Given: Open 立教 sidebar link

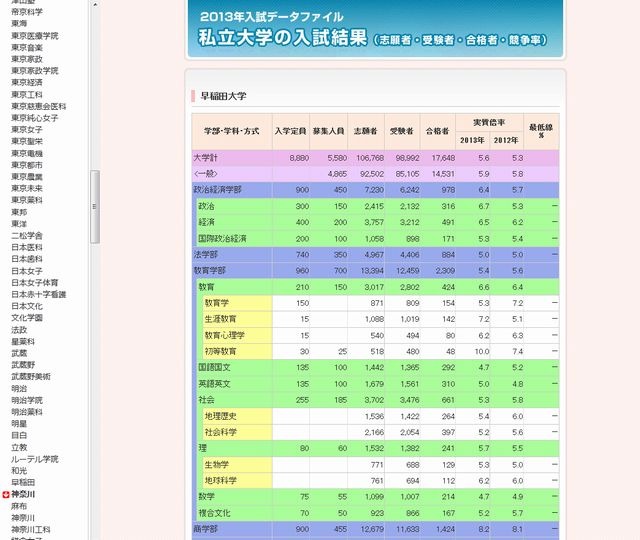Looking at the screenshot, I should click(x=19, y=447).
